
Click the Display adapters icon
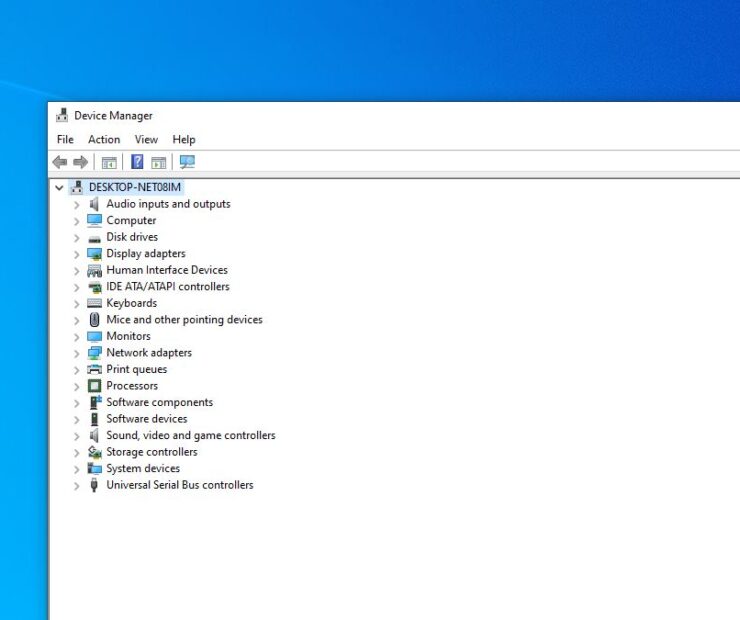coord(94,254)
